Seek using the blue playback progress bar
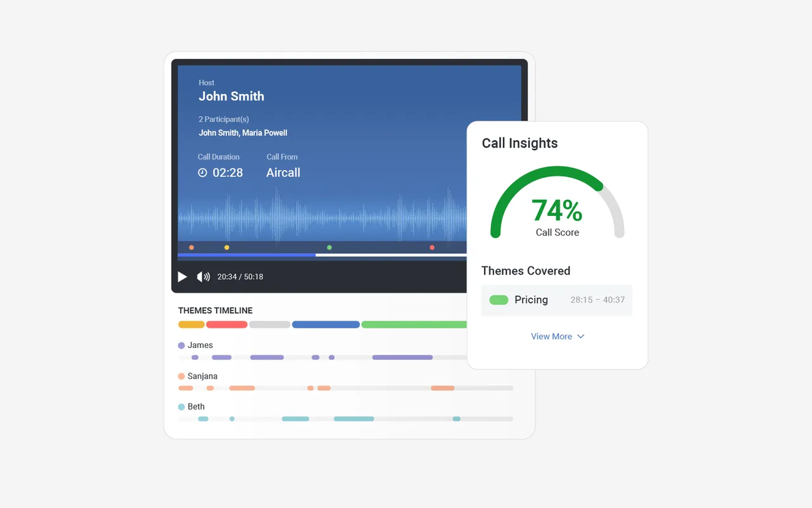This screenshot has width=812, height=508. 247,255
